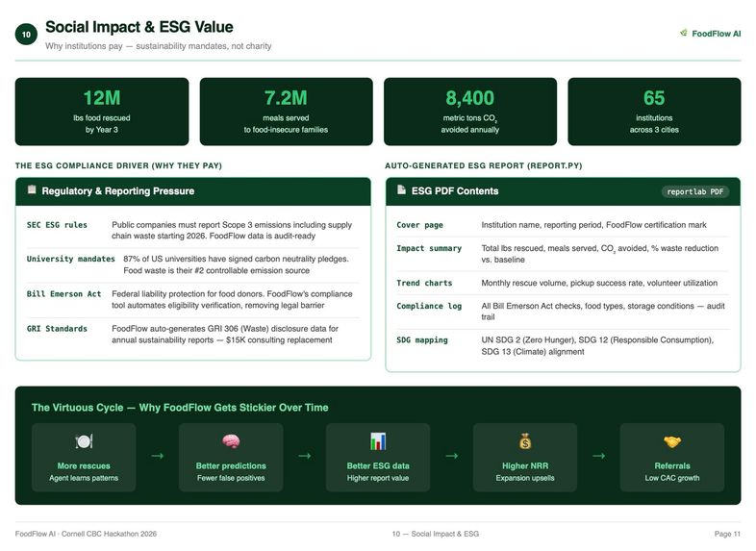Click the 'GRI Standards' label
This screenshot has height=551, width=756.
click(x=57, y=328)
